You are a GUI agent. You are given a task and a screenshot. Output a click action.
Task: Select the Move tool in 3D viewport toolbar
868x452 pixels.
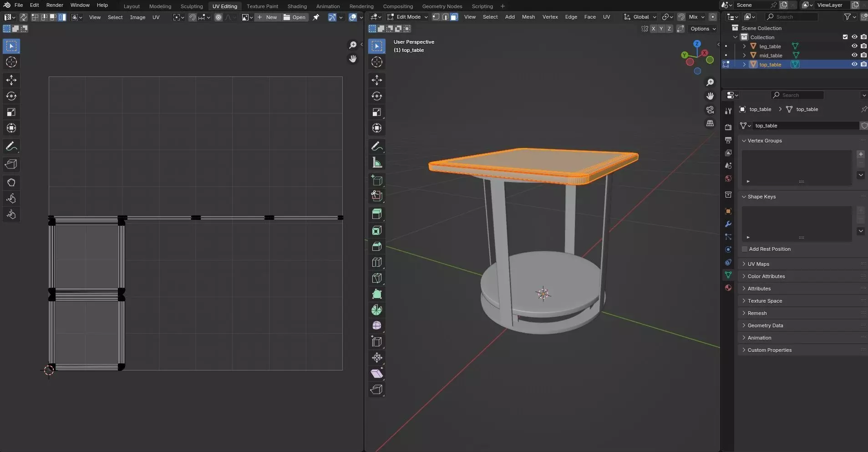coord(377,81)
